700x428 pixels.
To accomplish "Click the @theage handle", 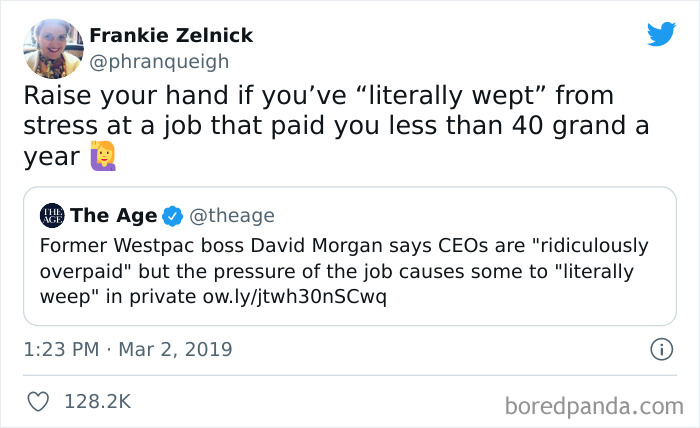I will (232, 215).
